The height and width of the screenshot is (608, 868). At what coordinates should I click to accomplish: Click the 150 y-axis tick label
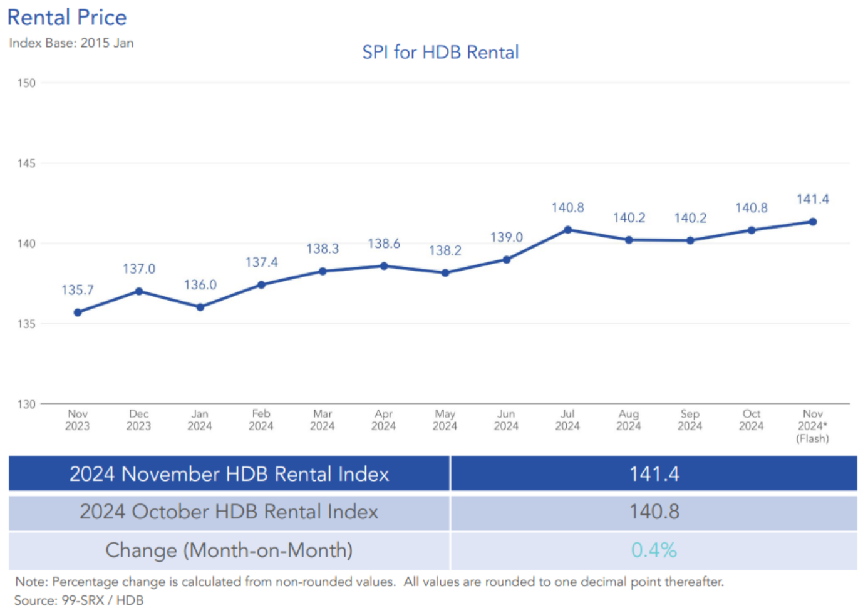[x=26, y=83]
